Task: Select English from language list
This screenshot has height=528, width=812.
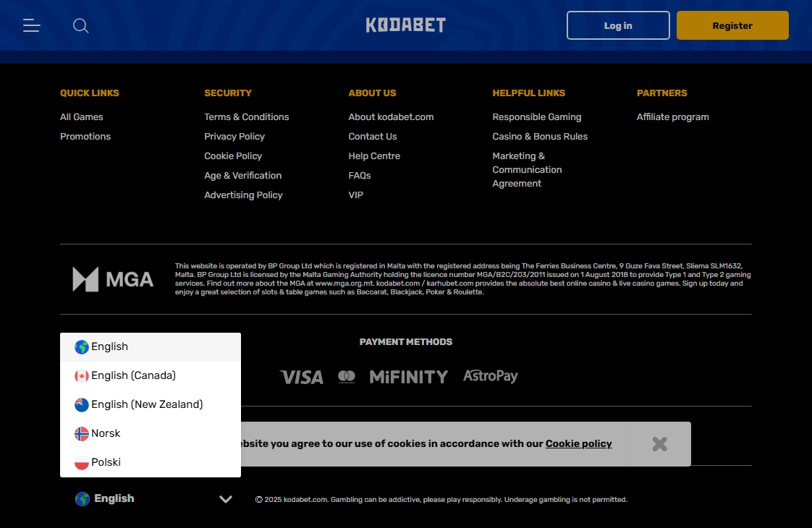Action: [x=151, y=347]
